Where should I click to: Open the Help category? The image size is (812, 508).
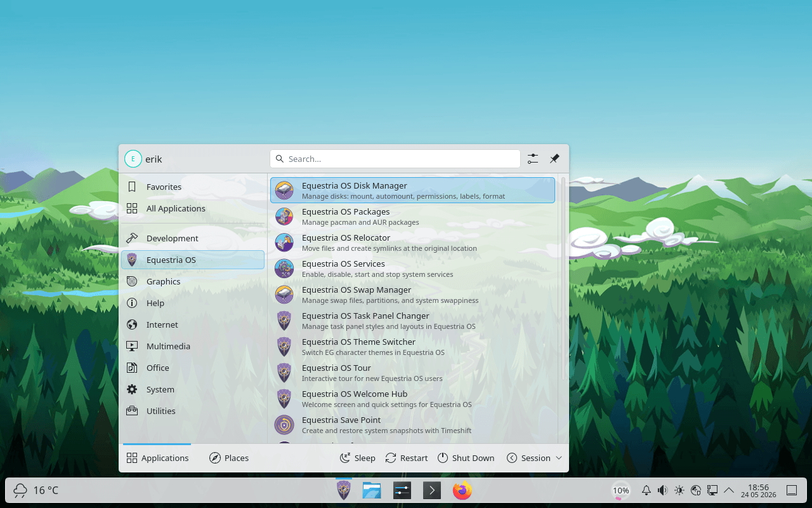[x=193, y=303]
